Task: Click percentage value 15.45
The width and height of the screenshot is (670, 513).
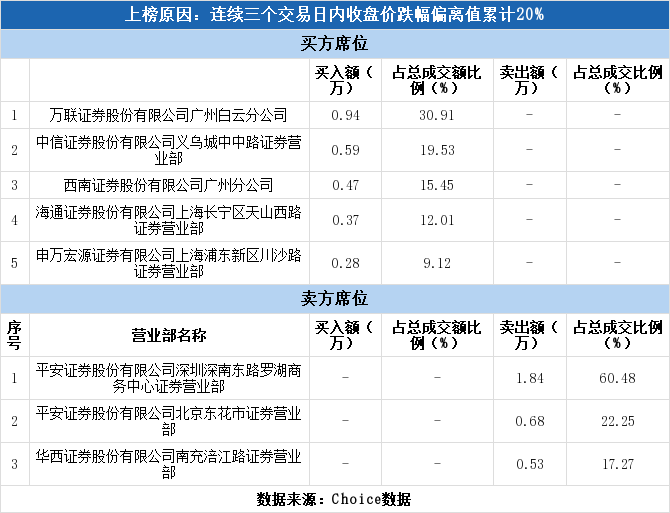Action: coord(437,185)
